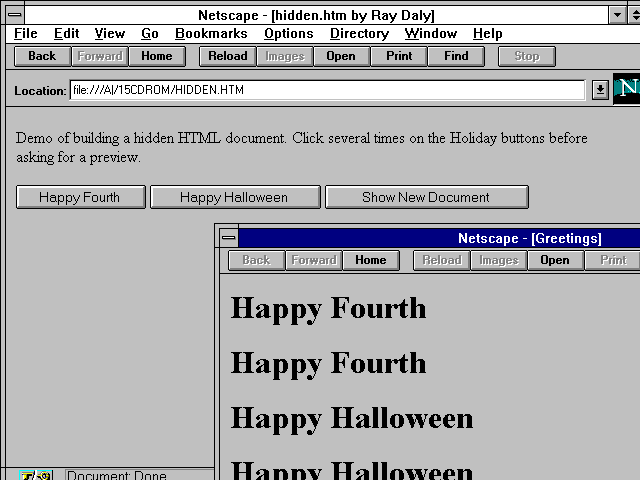Image resolution: width=640 pixels, height=480 pixels.
Task: Click Reload in the Greetings window
Action: click(442, 260)
